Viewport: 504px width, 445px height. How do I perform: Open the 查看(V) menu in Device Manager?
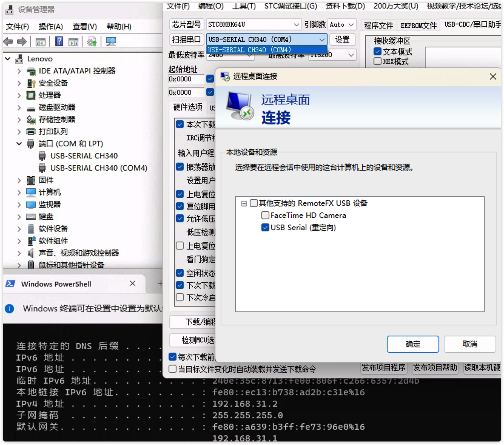point(85,27)
